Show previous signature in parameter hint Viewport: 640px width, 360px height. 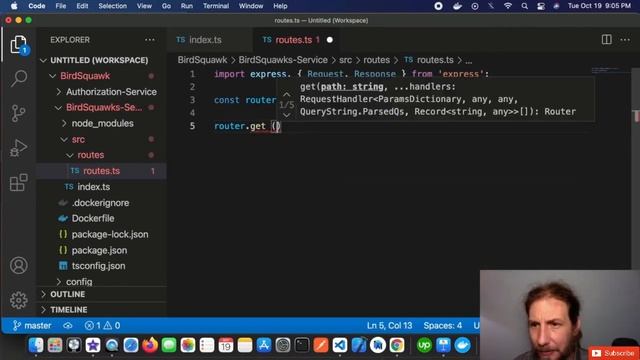tap(287, 95)
